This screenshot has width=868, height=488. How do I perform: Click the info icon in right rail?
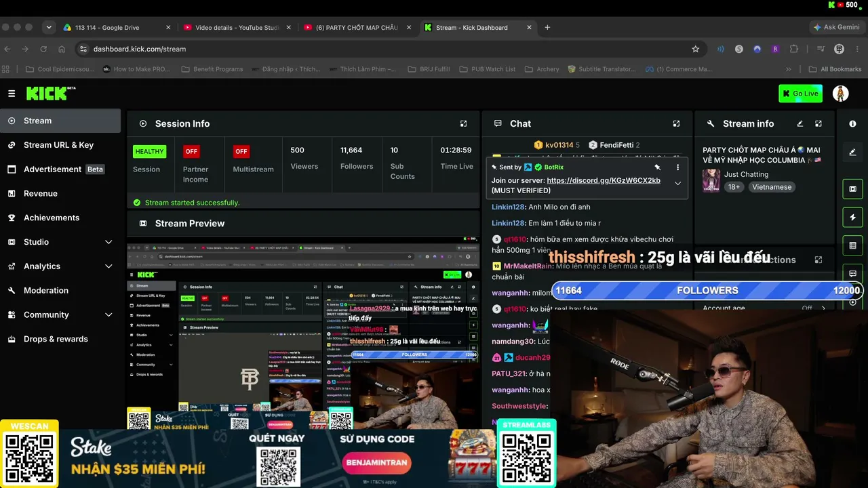click(852, 124)
